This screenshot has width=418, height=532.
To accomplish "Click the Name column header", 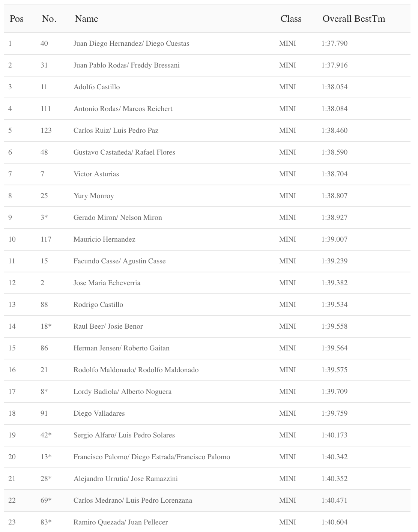I will [x=87, y=19].
